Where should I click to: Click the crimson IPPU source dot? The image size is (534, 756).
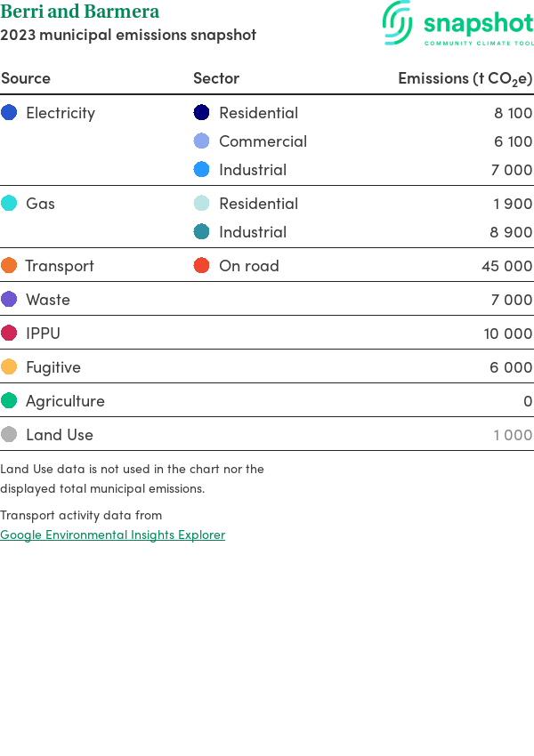[9, 334]
